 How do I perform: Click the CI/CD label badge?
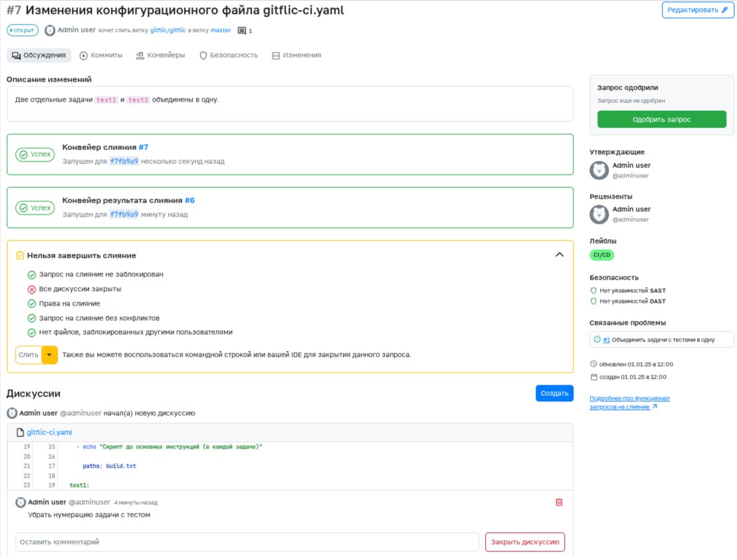point(602,254)
